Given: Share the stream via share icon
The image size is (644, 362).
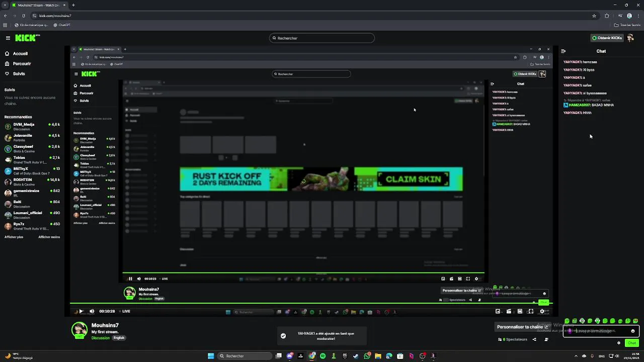Looking at the screenshot, I should coord(534,339).
